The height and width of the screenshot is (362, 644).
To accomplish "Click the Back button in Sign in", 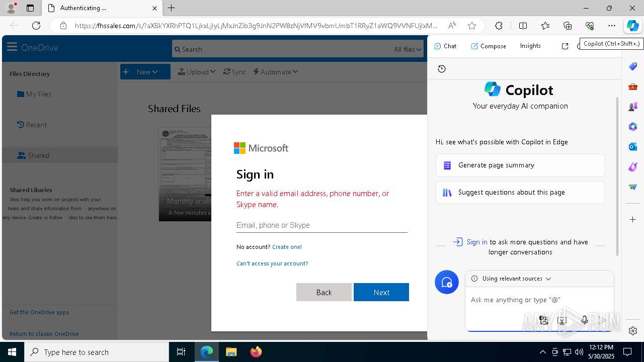I will [x=324, y=292].
